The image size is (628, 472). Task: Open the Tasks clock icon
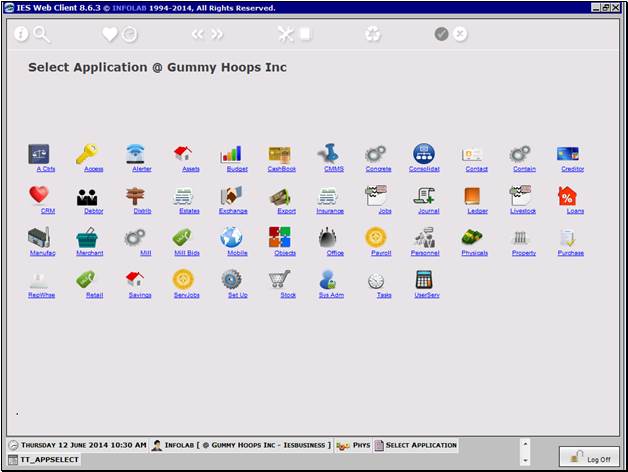pyautogui.click(x=376, y=281)
